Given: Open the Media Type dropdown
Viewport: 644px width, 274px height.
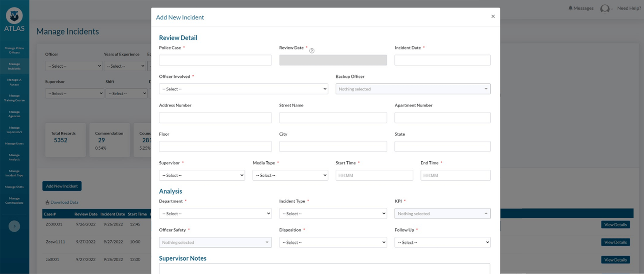Looking at the screenshot, I should tap(290, 175).
